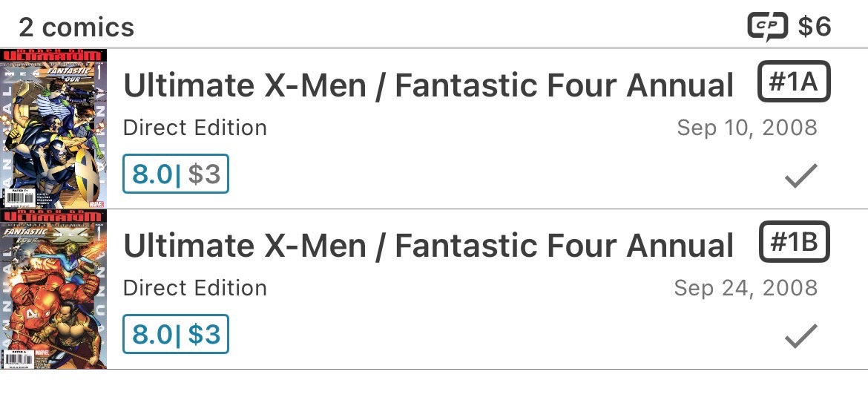Screen dimensions: 868x406
Task: Click Direct Edition label under issue #1B
Action: pos(195,288)
